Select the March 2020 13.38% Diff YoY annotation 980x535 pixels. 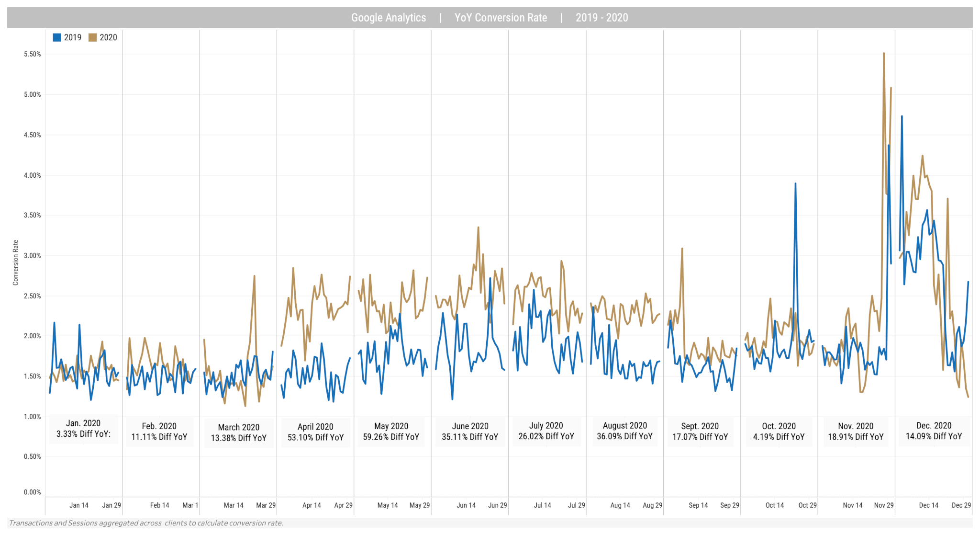click(x=239, y=433)
